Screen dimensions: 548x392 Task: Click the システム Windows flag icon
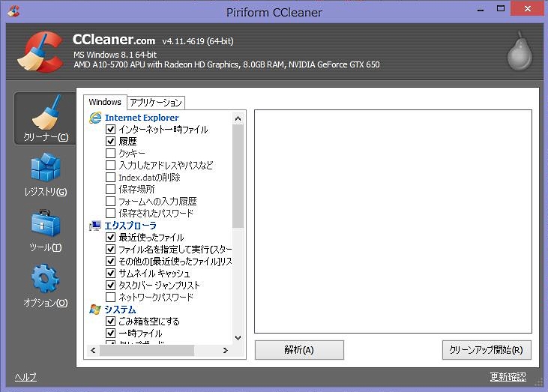click(x=95, y=310)
